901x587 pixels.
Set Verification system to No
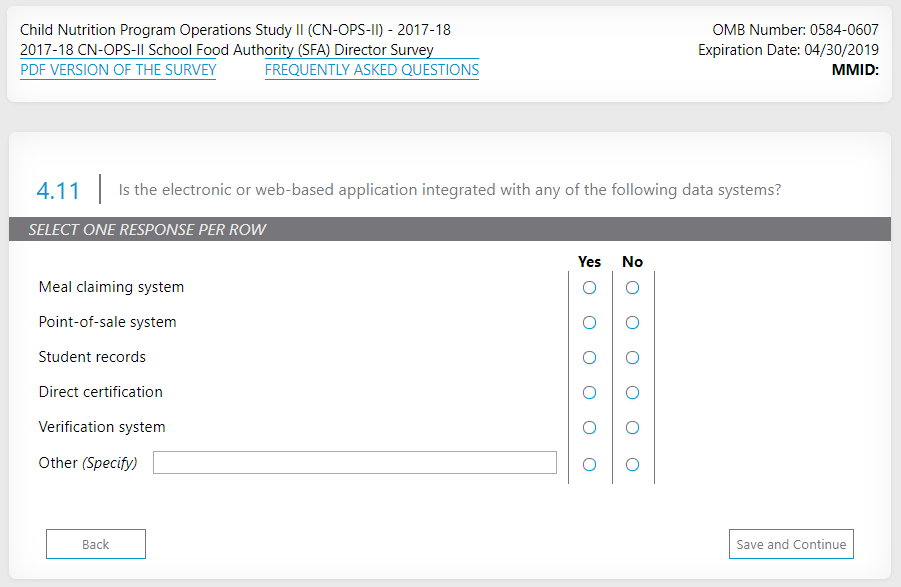pos(632,428)
